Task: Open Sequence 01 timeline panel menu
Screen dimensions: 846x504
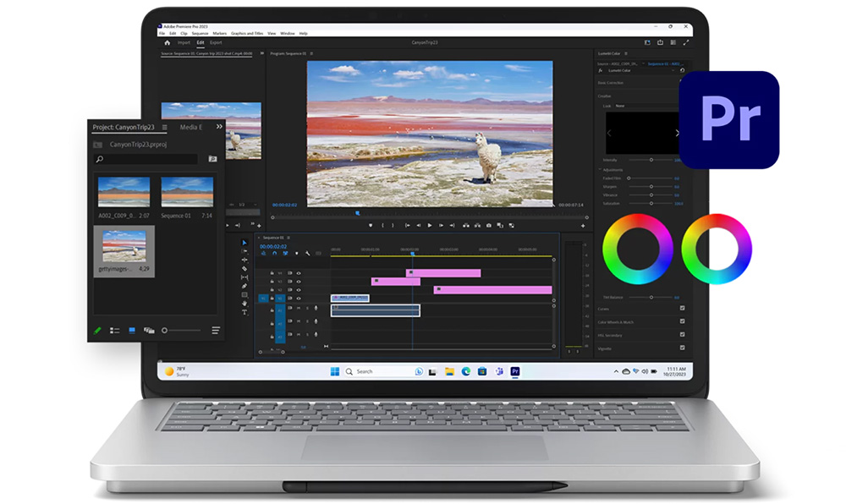Action: [288, 237]
